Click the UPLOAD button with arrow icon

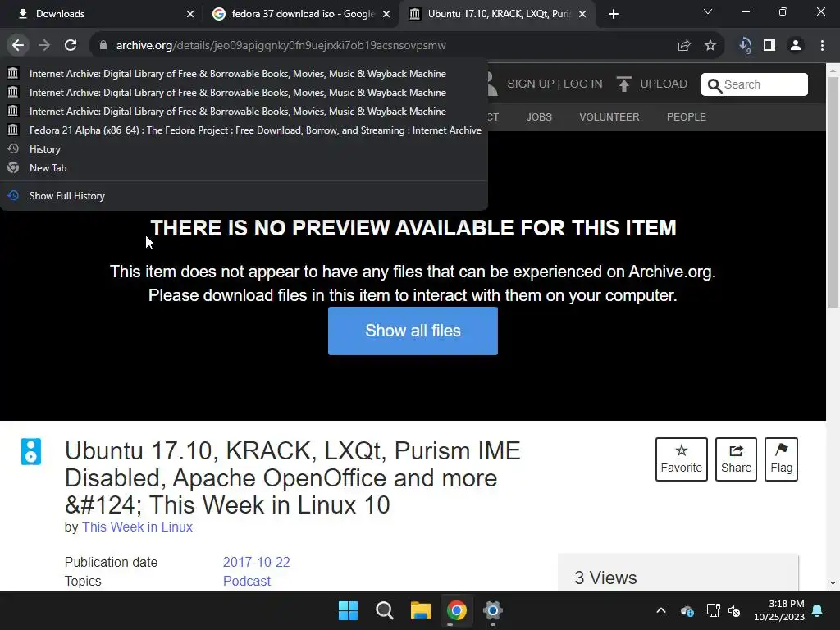(x=652, y=84)
